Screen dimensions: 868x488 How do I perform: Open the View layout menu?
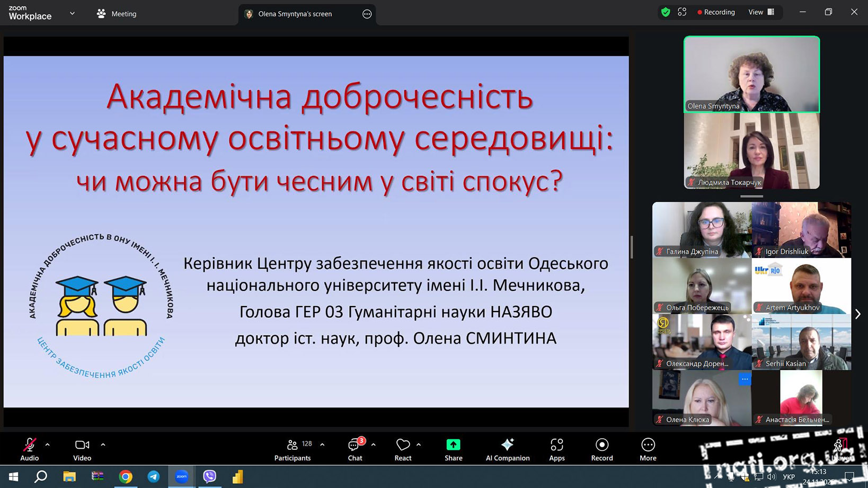[761, 12]
